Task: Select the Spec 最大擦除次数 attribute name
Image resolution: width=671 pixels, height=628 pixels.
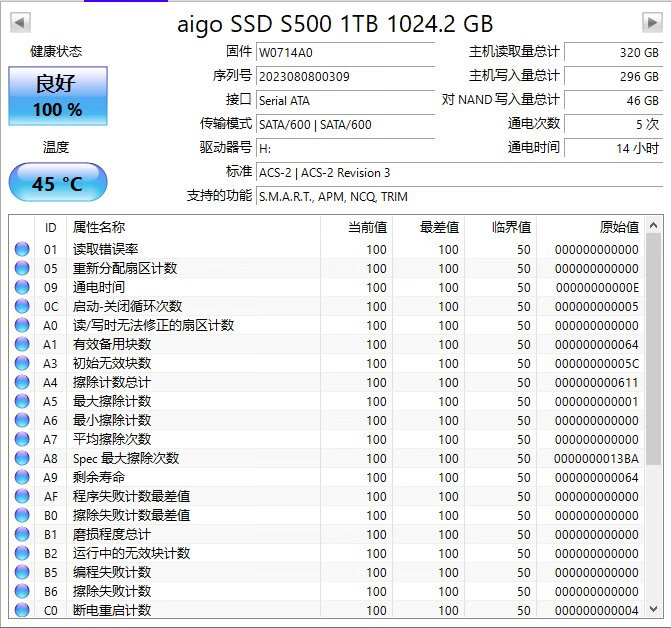Action: tap(126, 458)
